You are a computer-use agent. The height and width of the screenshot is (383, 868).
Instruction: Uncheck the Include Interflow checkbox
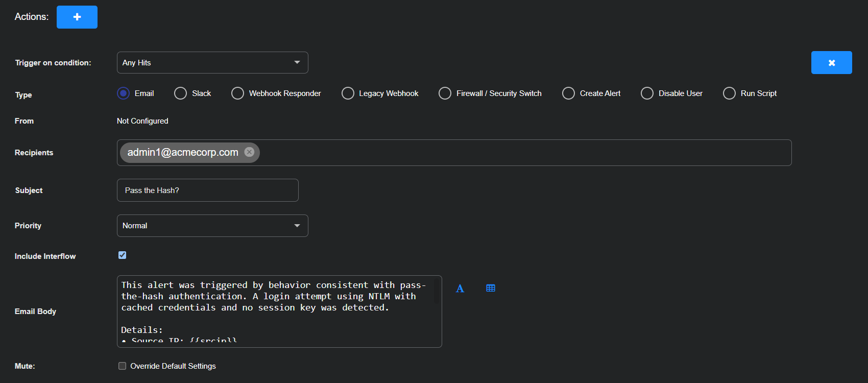pos(123,255)
